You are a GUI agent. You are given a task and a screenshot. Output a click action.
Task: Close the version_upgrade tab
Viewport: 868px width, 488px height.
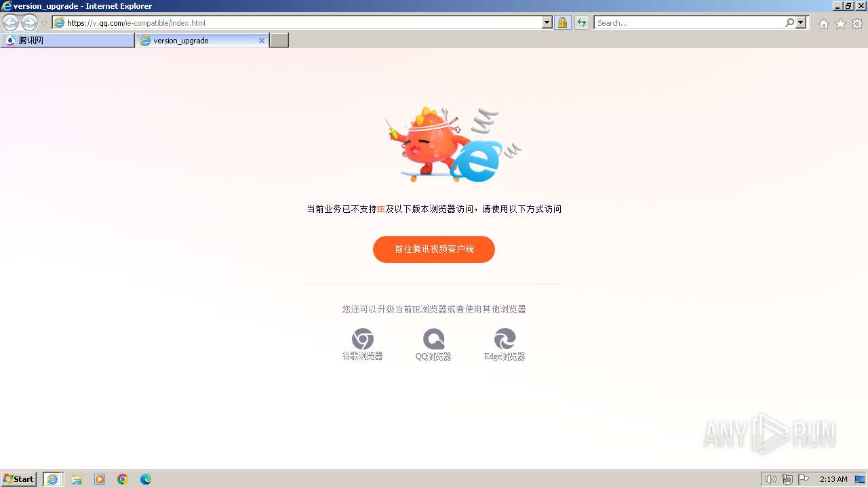(x=262, y=41)
